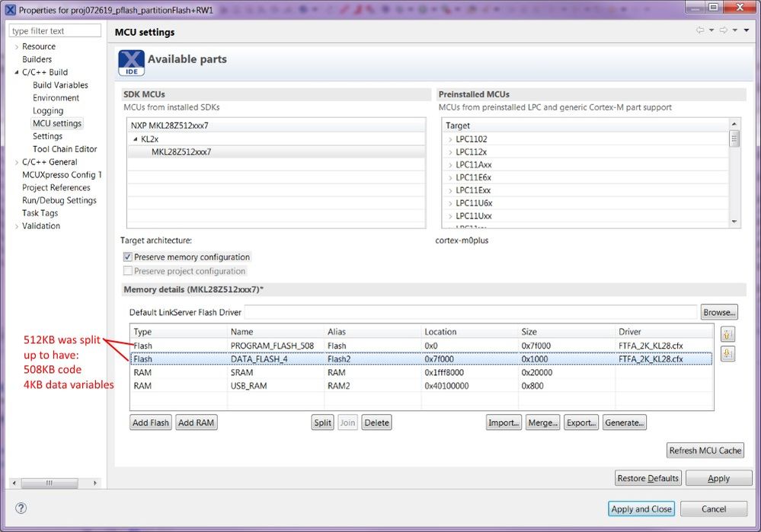Expand the LPC1102 target entry
The height and width of the screenshot is (532, 761).
pyautogui.click(x=450, y=139)
